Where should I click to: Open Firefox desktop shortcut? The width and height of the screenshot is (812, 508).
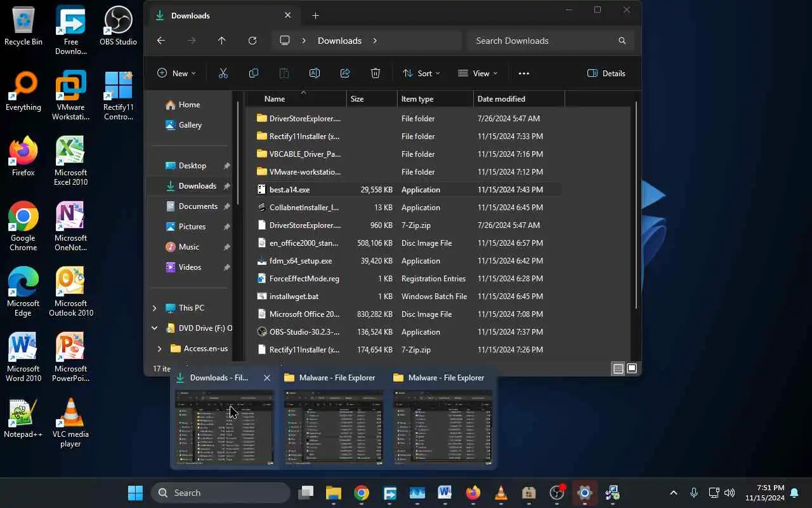[x=23, y=156]
